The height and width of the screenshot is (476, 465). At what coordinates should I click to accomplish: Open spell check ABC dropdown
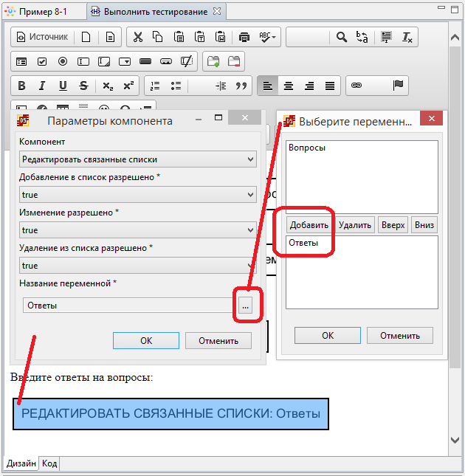[267, 37]
